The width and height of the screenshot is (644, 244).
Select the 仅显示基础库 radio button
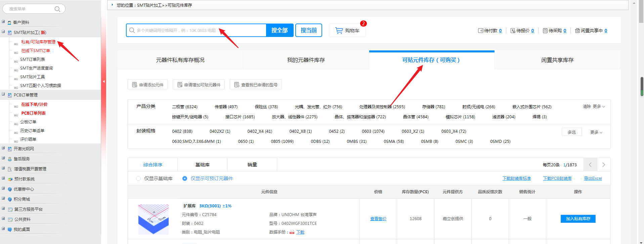[138, 178]
